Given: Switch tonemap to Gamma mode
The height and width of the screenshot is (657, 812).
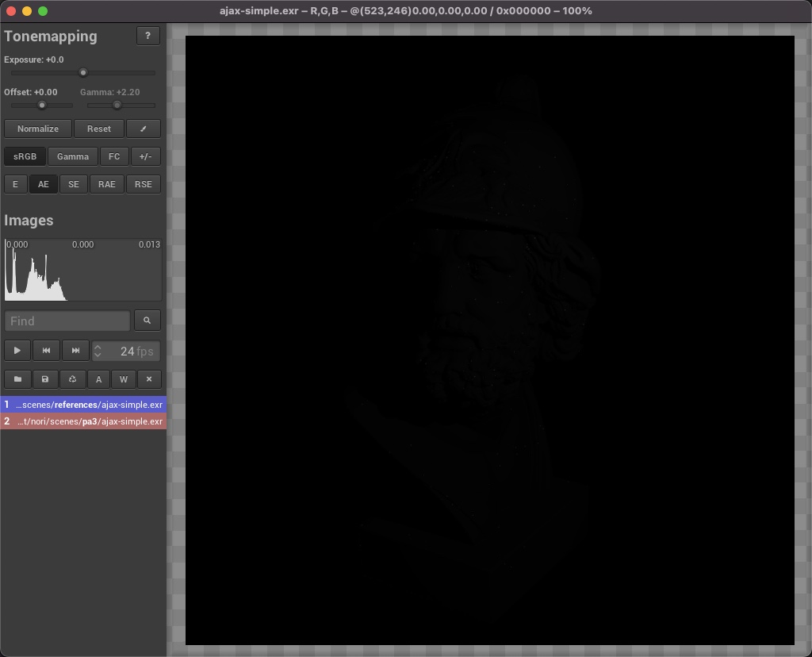Looking at the screenshot, I should point(73,156).
